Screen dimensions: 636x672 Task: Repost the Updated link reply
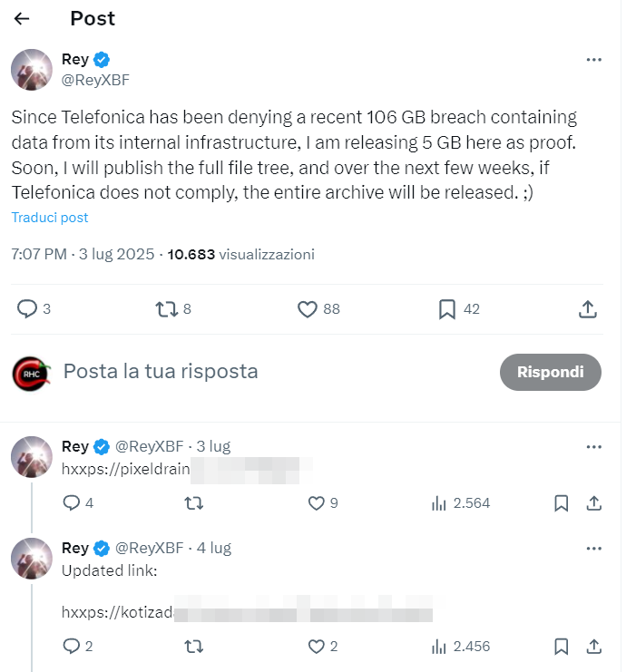pos(193,647)
